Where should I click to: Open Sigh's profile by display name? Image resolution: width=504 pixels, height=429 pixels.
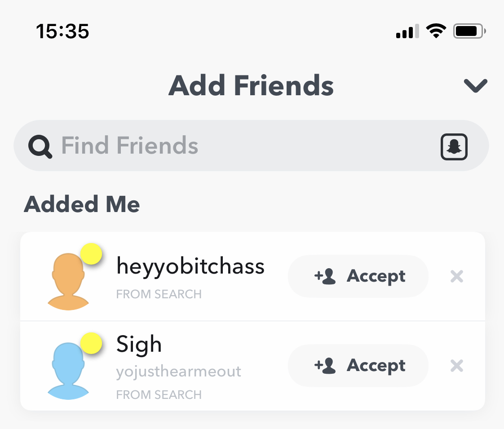pyautogui.click(x=139, y=345)
